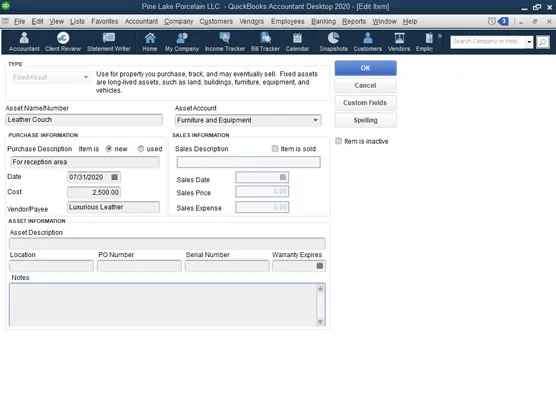The width and height of the screenshot is (556, 416).
Task: Open the Home icon in toolbar
Action: (x=150, y=42)
